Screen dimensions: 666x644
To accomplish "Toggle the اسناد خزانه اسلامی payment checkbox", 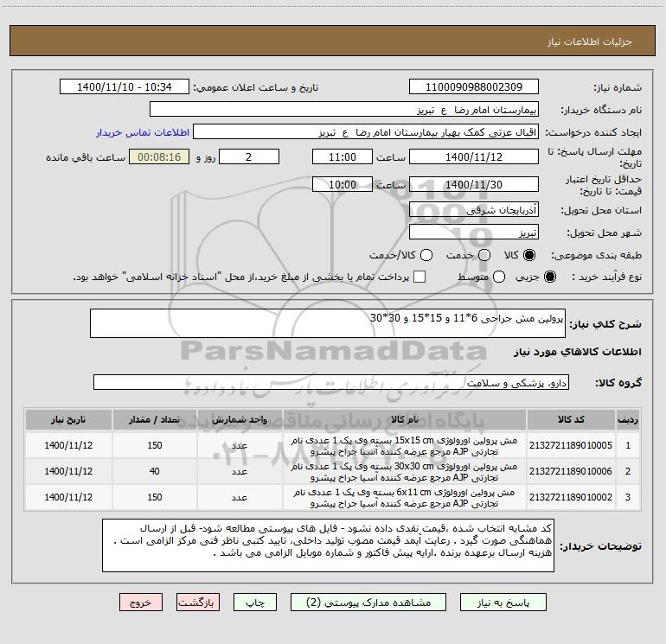I will 419,277.
